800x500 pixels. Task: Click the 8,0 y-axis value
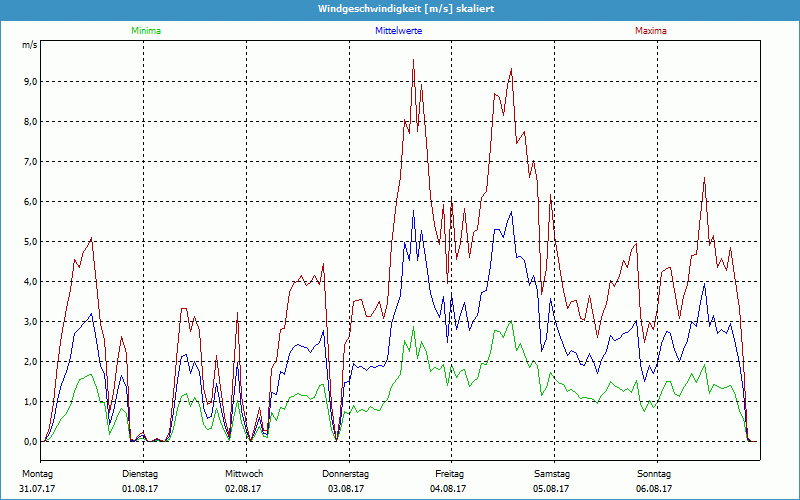coord(31,121)
